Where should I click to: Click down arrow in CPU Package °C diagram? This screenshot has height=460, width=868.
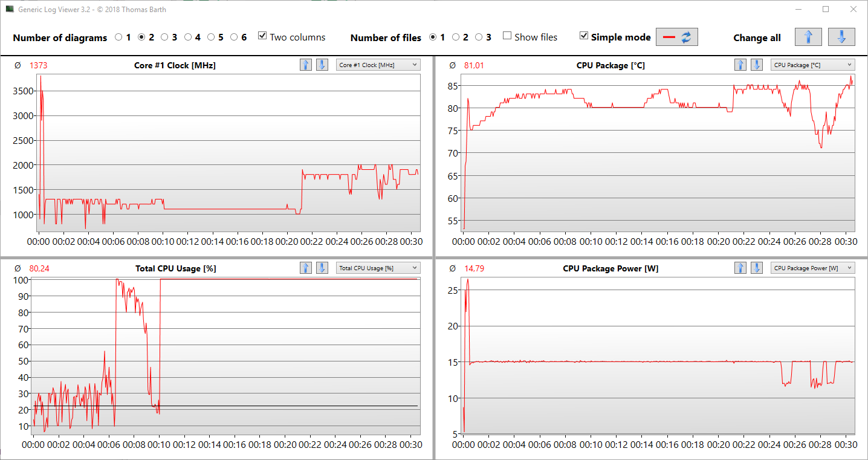tap(757, 65)
